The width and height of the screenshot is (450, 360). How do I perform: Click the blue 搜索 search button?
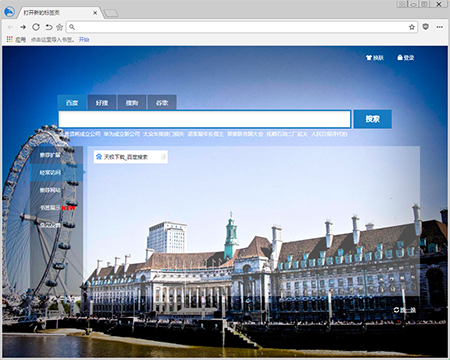(373, 119)
